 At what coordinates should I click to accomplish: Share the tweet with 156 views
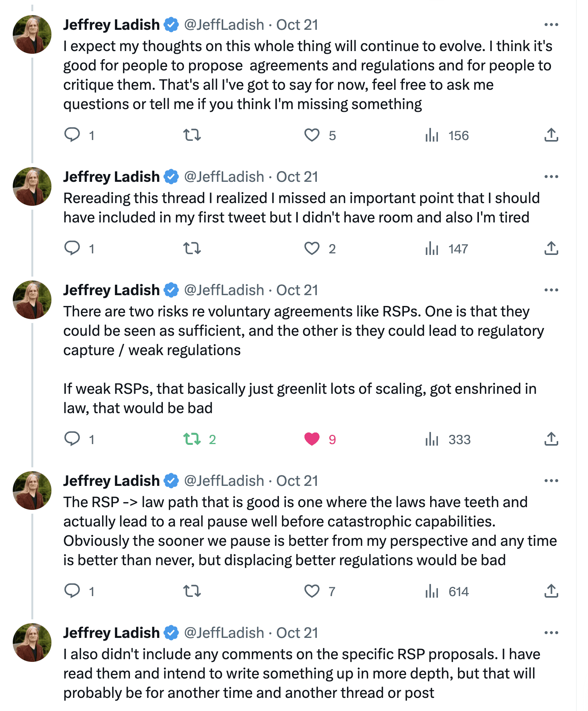(x=551, y=135)
